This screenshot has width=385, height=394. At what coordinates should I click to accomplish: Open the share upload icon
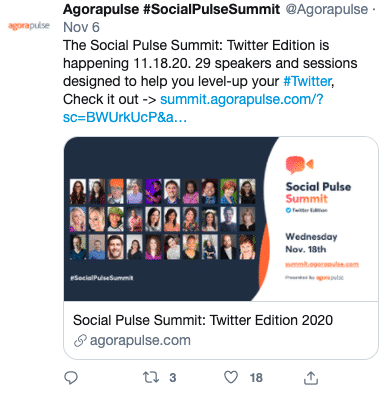[x=311, y=378]
